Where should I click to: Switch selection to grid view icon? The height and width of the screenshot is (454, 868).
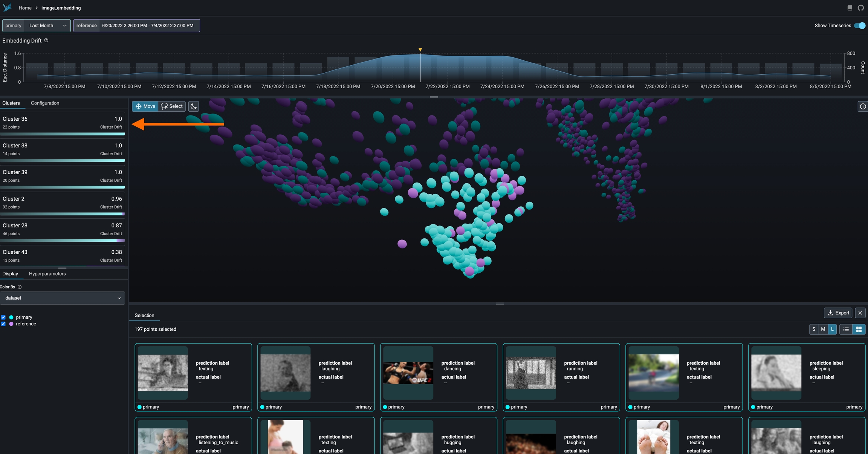(859, 329)
